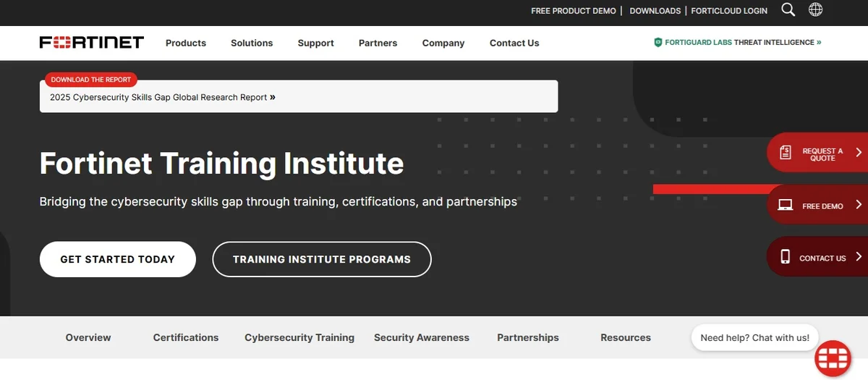Open the 2025 Cybersecurity Skills Gap report link

[x=163, y=97]
